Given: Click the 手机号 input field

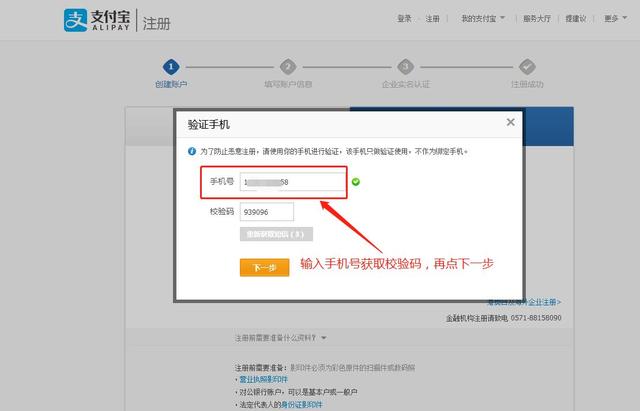Looking at the screenshot, I should (x=292, y=182).
